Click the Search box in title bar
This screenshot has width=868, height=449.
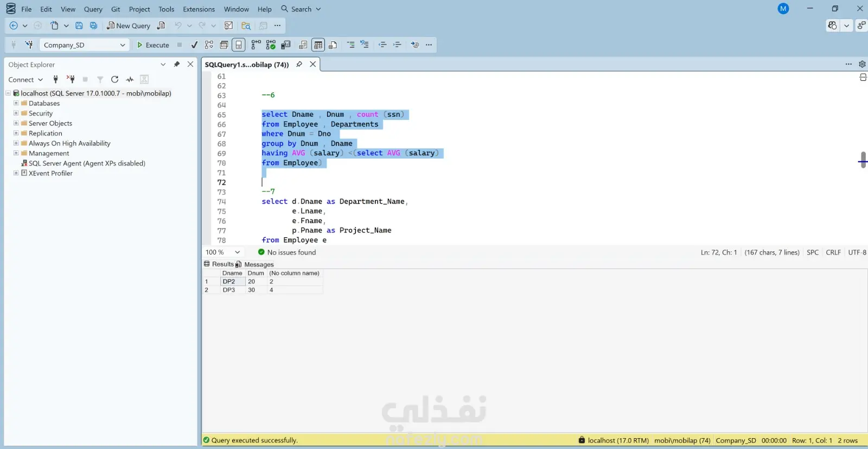tap(301, 9)
